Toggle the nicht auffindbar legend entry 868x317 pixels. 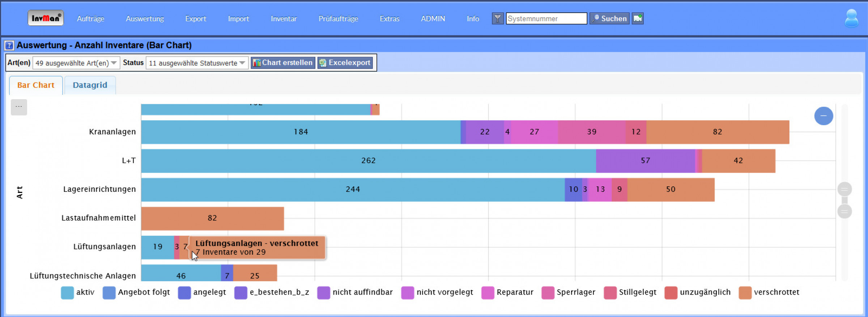[x=355, y=292]
